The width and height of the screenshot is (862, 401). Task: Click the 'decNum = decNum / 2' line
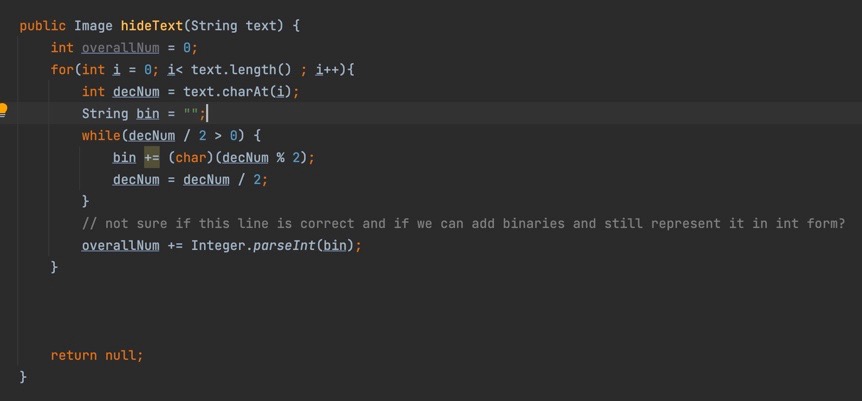190,179
